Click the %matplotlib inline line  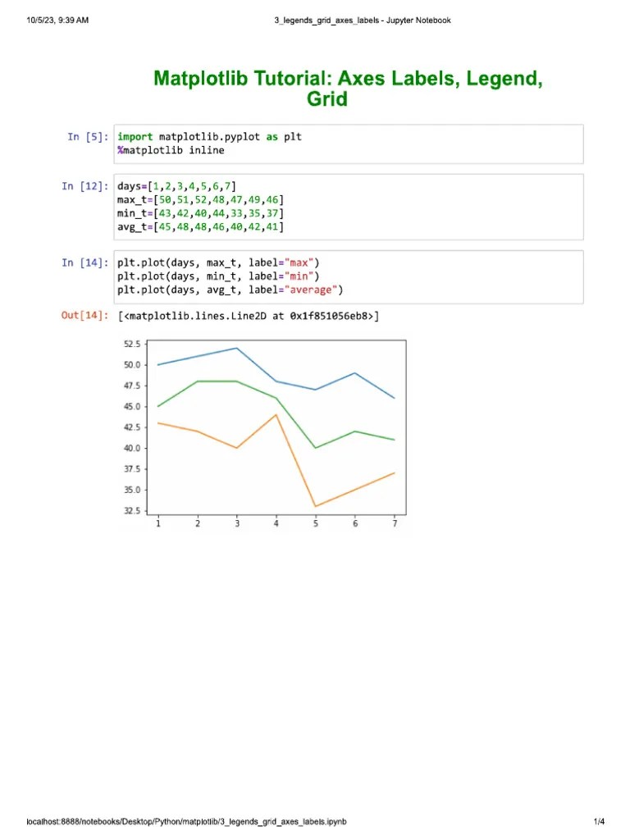(171, 151)
